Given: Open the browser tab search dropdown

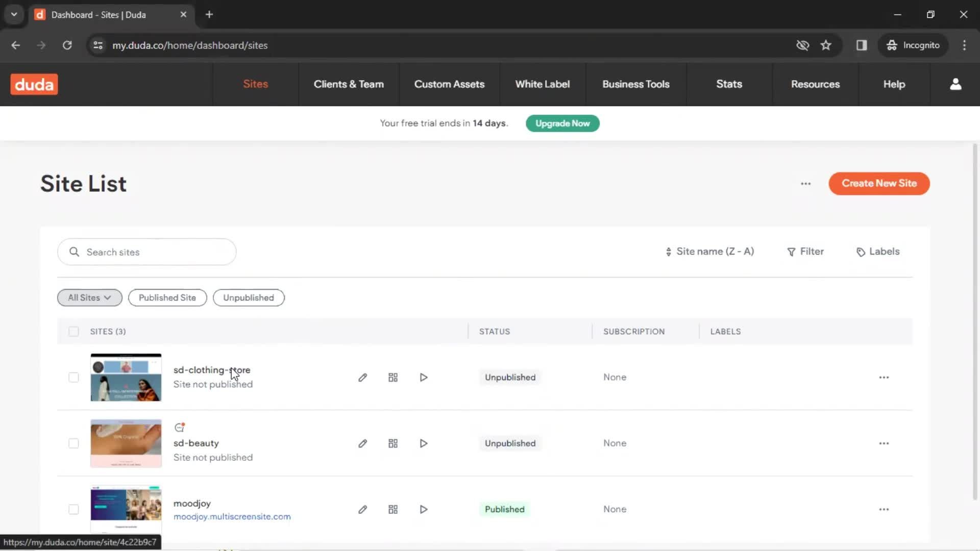Looking at the screenshot, I should [x=14, y=14].
